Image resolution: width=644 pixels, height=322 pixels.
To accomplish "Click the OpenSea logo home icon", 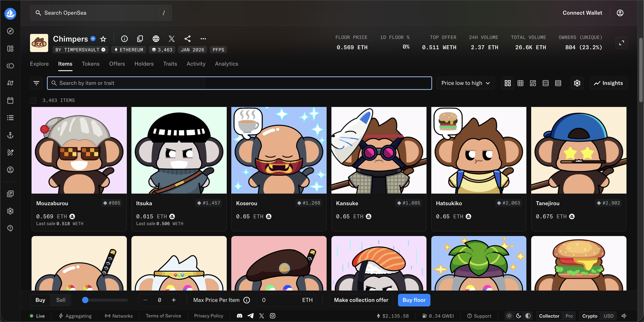I will click(x=10, y=14).
